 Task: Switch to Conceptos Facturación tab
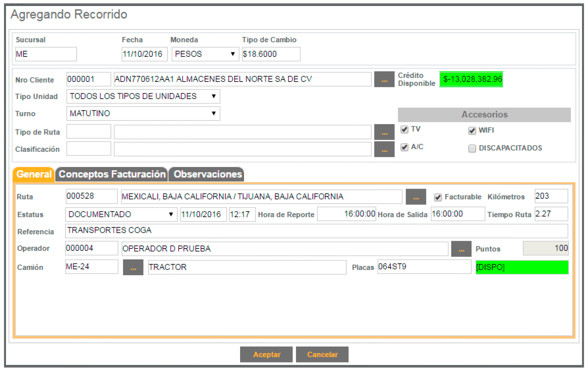(x=112, y=174)
